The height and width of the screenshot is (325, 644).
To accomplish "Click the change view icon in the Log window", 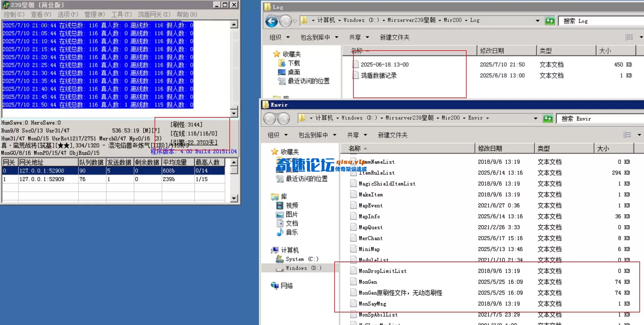I will 629,37.
